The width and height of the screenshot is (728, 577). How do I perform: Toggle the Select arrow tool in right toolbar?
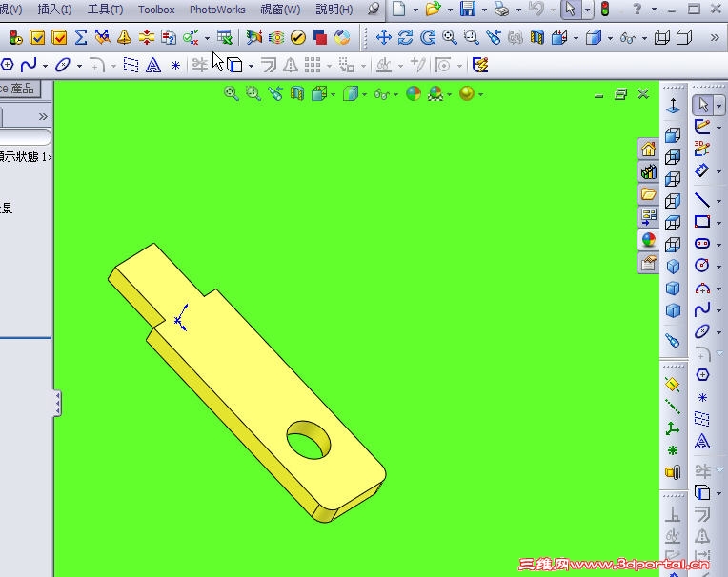click(x=703, y=105)
